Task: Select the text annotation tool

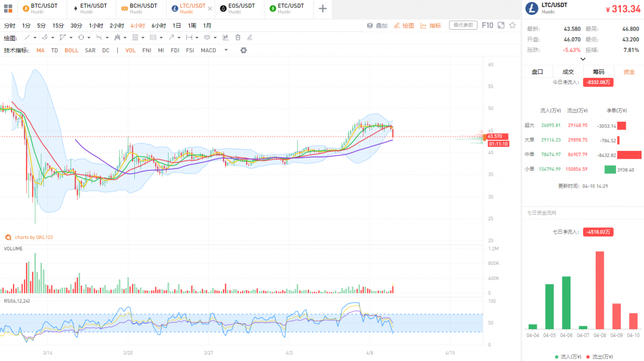Action: coord(207,37)
